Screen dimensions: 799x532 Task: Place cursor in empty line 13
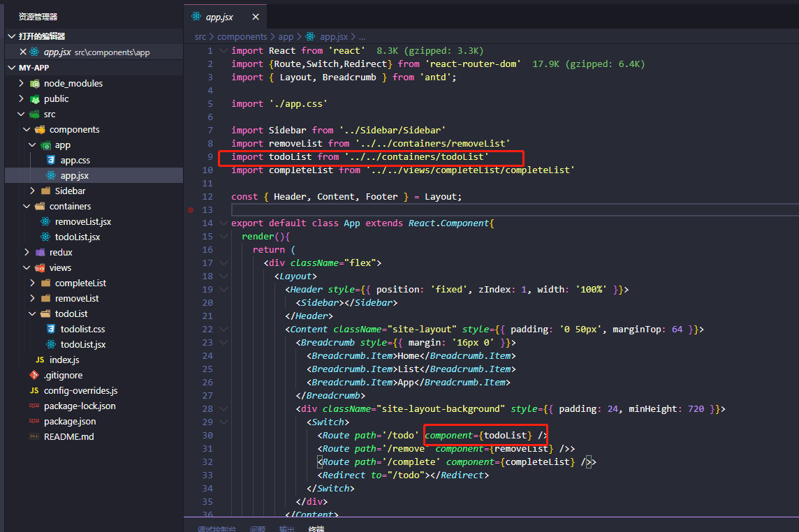point(515,210)
